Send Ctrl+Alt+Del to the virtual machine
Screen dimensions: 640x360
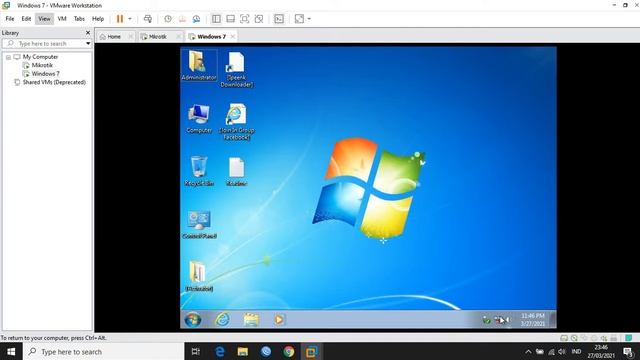coord(148,19)
